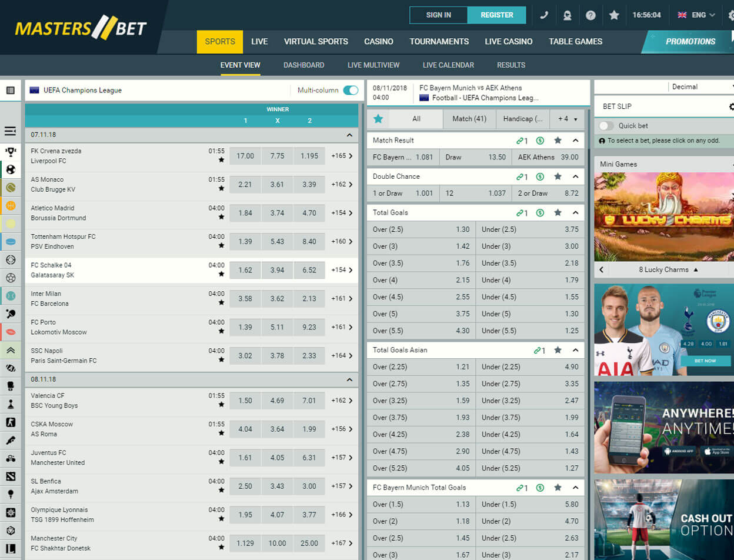Click the Register button
This screenshot has width=734, height=560.
point(496,15)
